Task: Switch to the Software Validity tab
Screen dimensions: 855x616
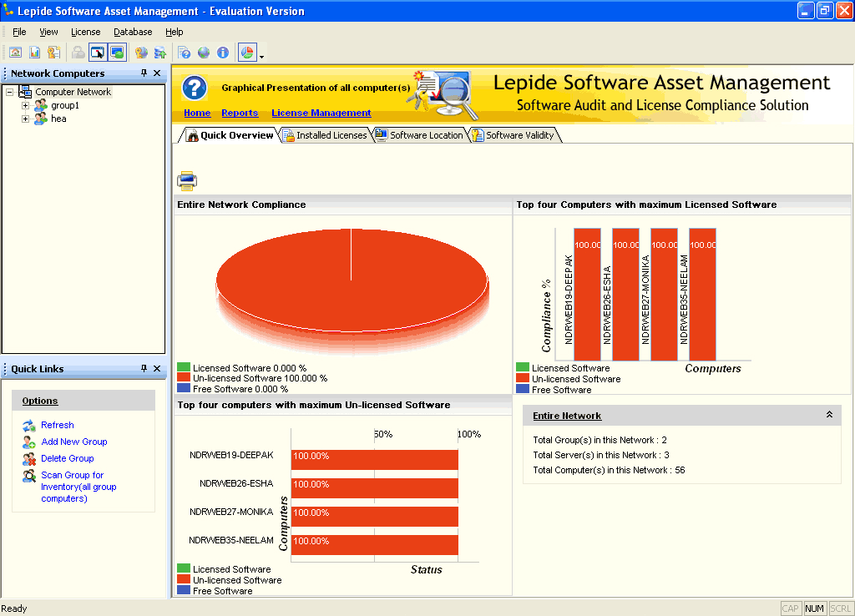Action: (x=514, y=135)
